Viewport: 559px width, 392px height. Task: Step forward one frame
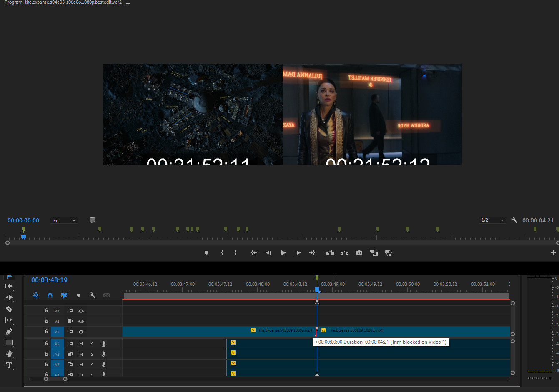tap(298, 253)
